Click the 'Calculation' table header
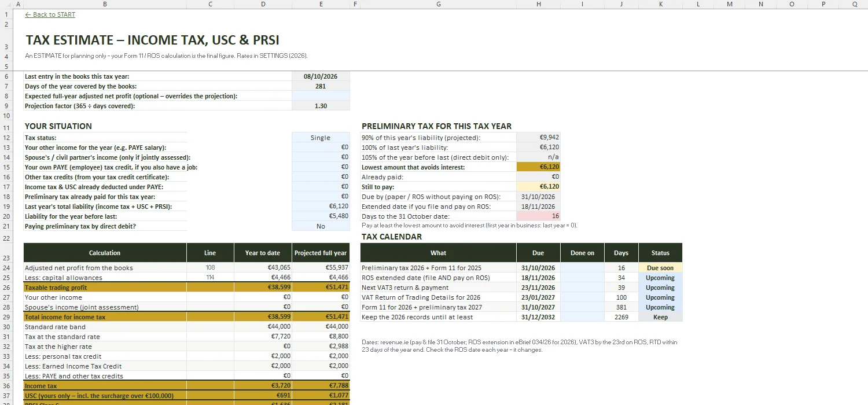This screenshot has width=868, height=405. [x=105, y=253]
